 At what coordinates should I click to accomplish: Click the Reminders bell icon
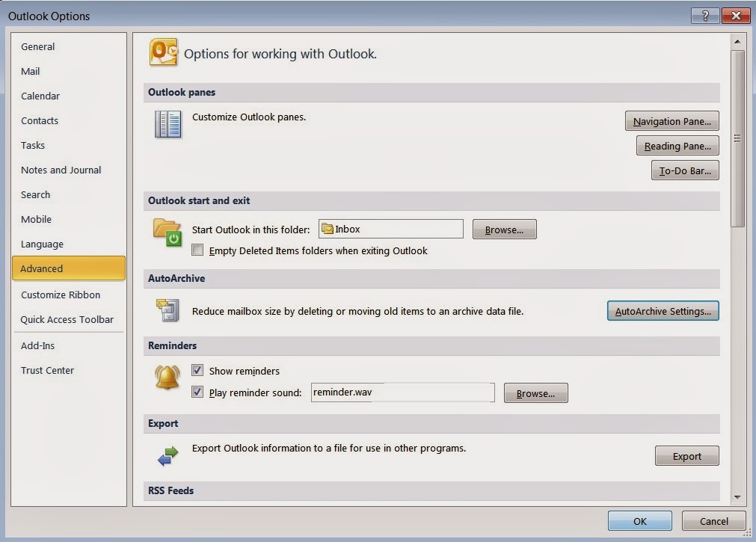[x=168, y=377]
